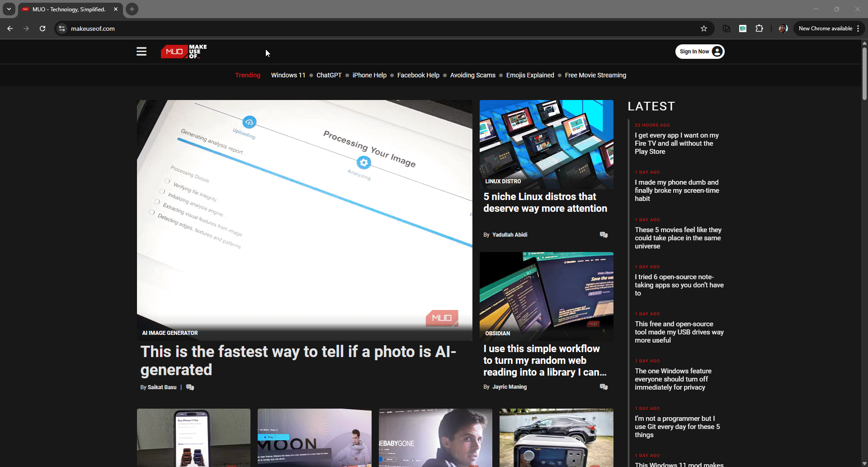Open the Chrome profile avatar
This screenshot has width=868, height=467.
point(783,29)
